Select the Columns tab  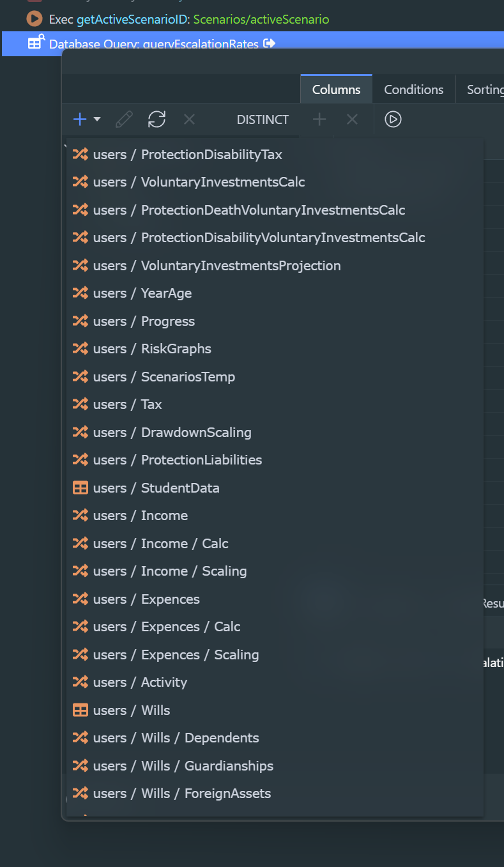(x=336, y=89)
